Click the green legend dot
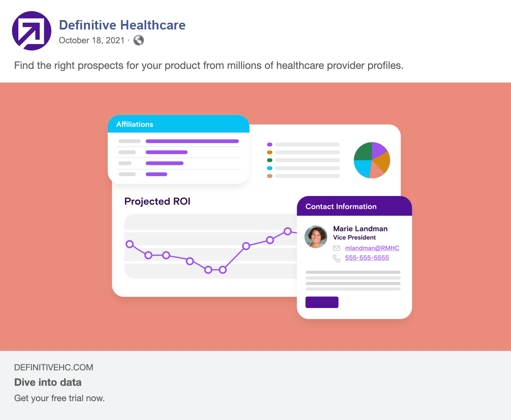The height and width of the screenshot is (420, 511). (x=270, y=160)
